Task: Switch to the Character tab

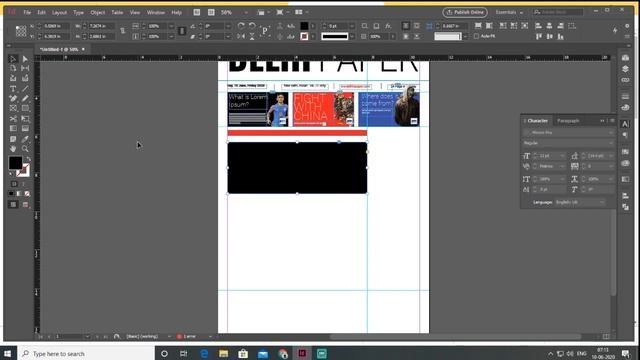Action: pos(538,121)
